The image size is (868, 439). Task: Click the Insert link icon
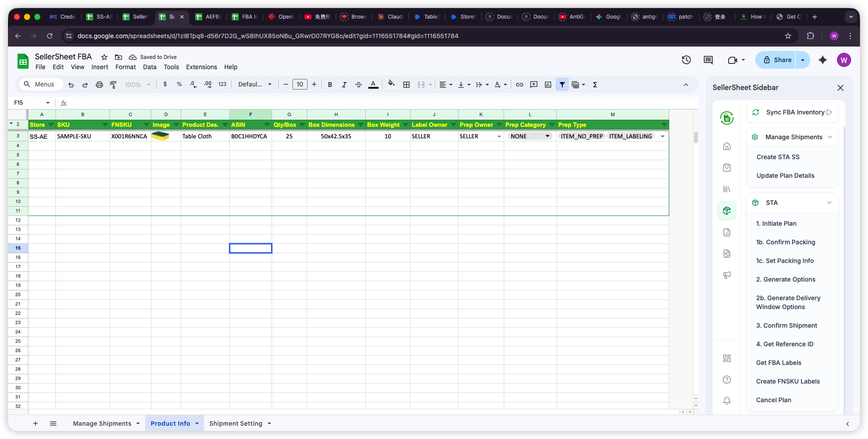(519, 85)
